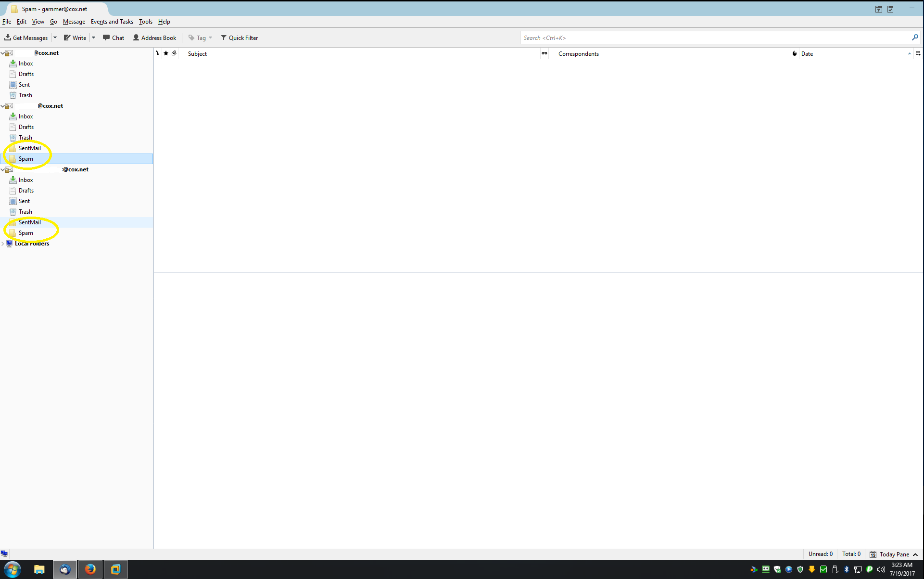Screen dimensions: 924x580
Task: Open the Tools menu
Action: [145, 22]
